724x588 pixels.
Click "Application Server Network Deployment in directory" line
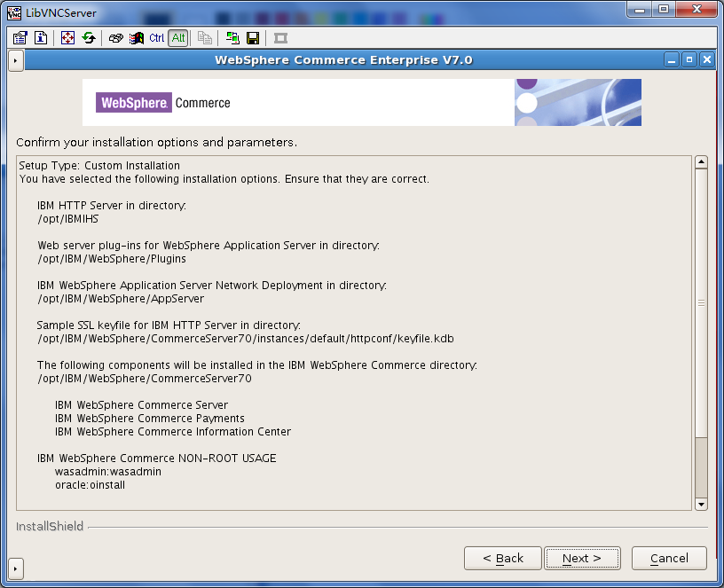point(212,286)
